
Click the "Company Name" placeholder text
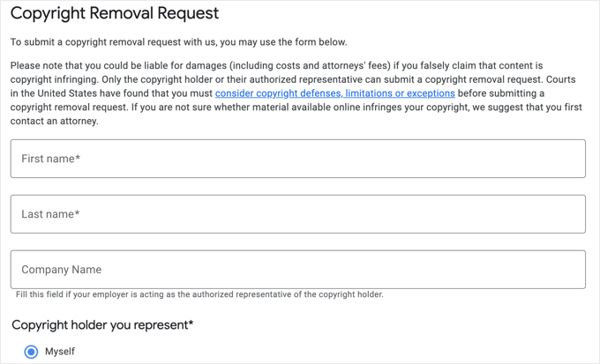point(62,270)
